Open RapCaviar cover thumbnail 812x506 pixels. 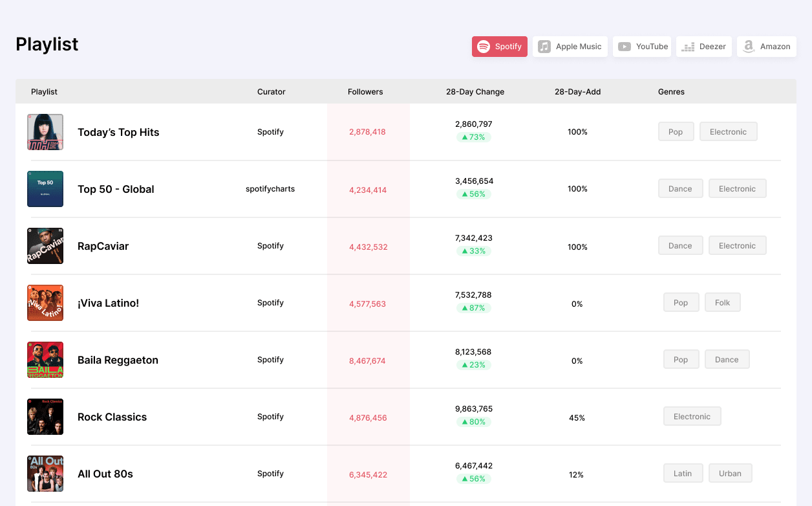click(45, 246)
